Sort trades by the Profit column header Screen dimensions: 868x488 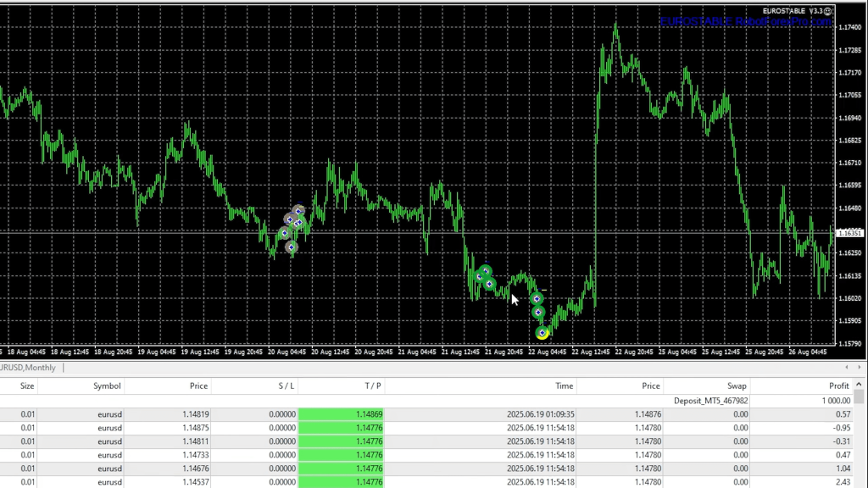pyautogui.click(x=838, y=385)
